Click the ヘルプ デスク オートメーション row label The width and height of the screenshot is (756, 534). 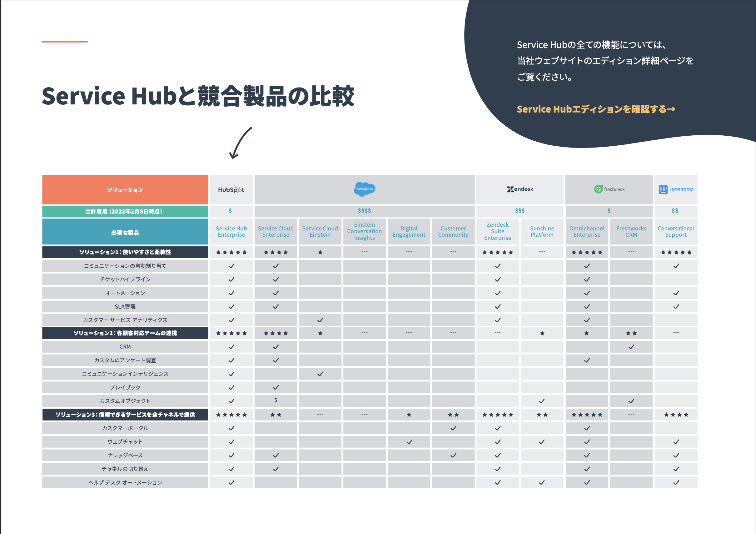(125, 483)
